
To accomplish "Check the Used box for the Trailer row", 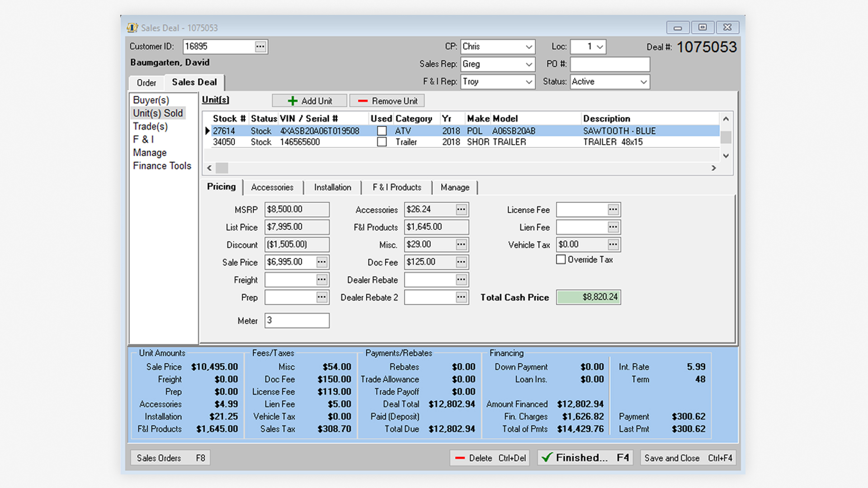I will pyautogui.click(x=382, y=142).
